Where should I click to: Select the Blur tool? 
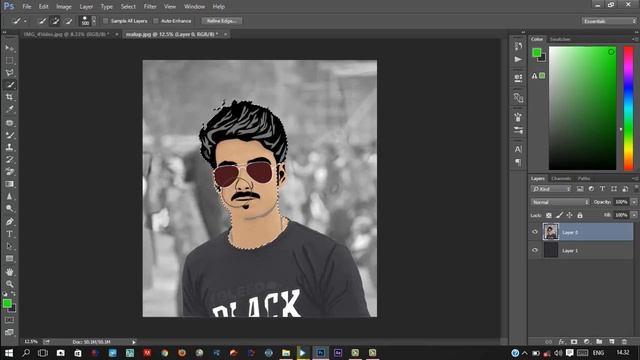tap(9, 196)
